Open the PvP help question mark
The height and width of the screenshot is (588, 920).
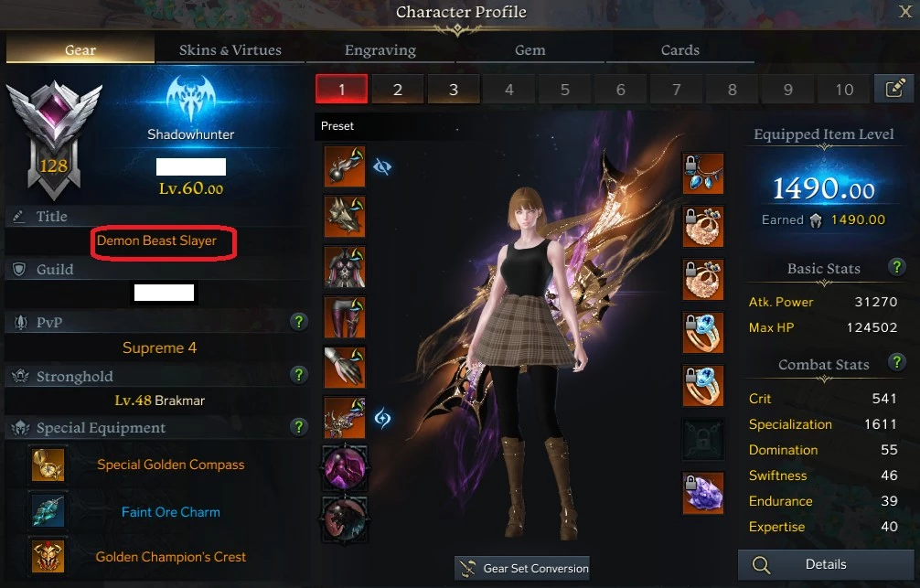(x=299, y=322)
